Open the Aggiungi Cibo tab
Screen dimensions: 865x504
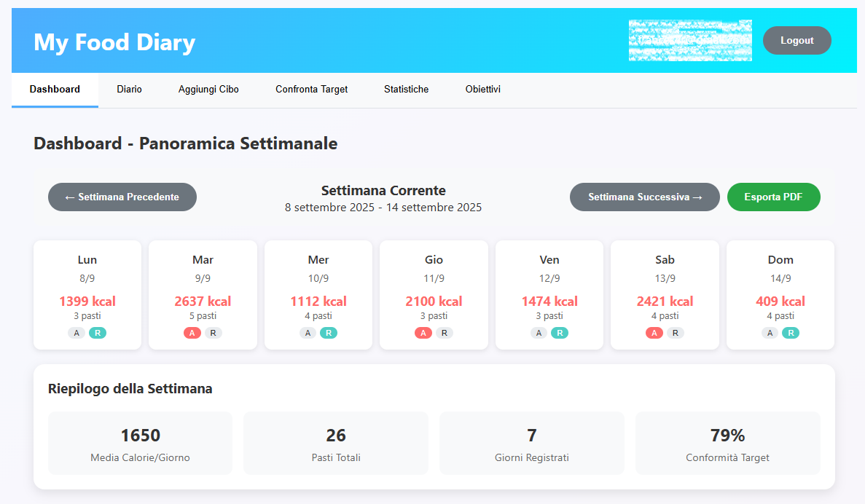(208, 90)
